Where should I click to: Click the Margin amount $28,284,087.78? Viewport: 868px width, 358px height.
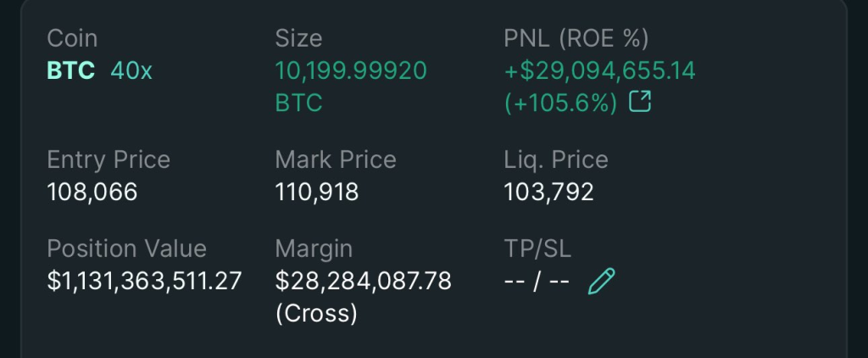(x=363, y=281)
